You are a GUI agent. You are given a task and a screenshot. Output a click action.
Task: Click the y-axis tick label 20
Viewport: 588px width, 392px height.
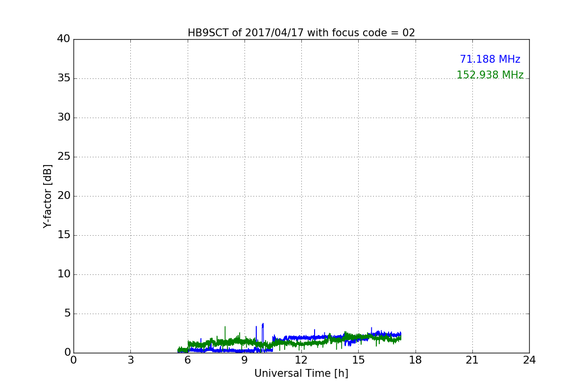(x=64, y=196)
